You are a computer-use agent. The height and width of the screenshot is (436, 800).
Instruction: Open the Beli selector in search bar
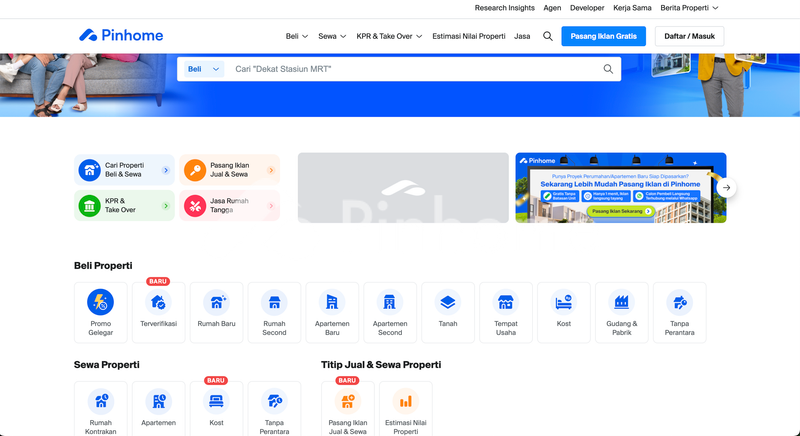click(204, 69)
